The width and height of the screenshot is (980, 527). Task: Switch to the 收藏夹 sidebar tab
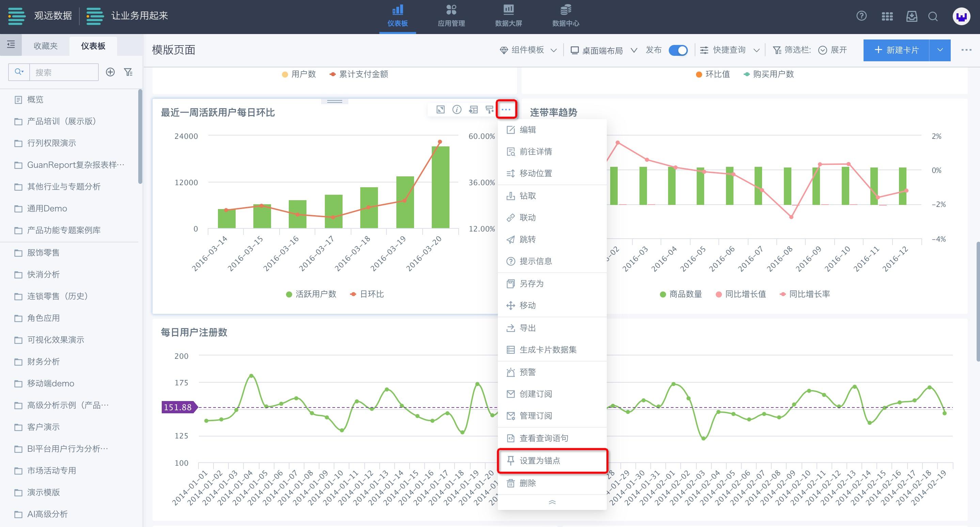pyautogui.click(x=46, y=46)
